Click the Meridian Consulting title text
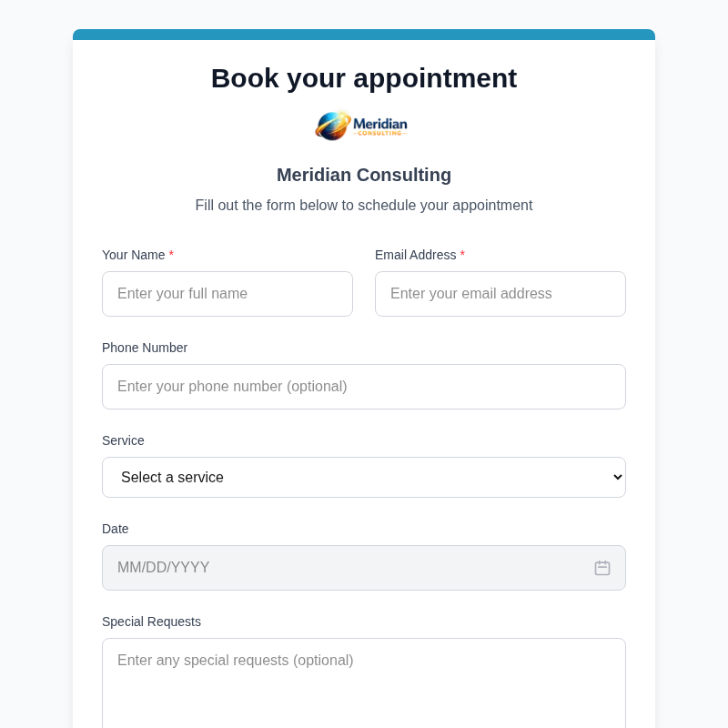Image resolution: width=728 pixels, height=728 pixels. point(364,175)
